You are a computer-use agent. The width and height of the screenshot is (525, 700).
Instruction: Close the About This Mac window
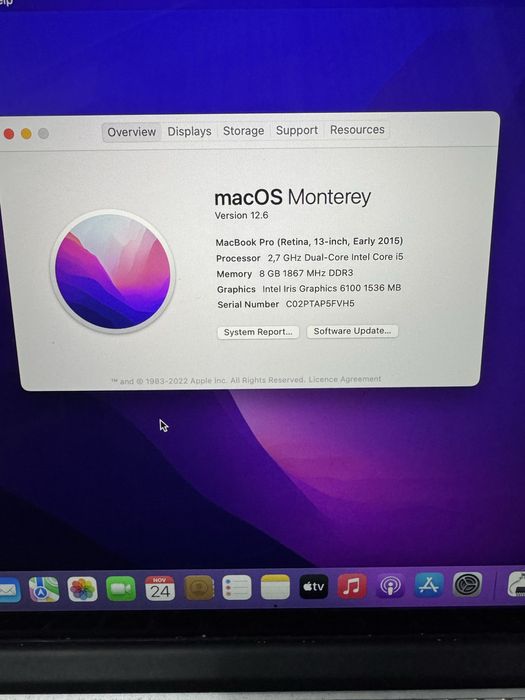9,134
